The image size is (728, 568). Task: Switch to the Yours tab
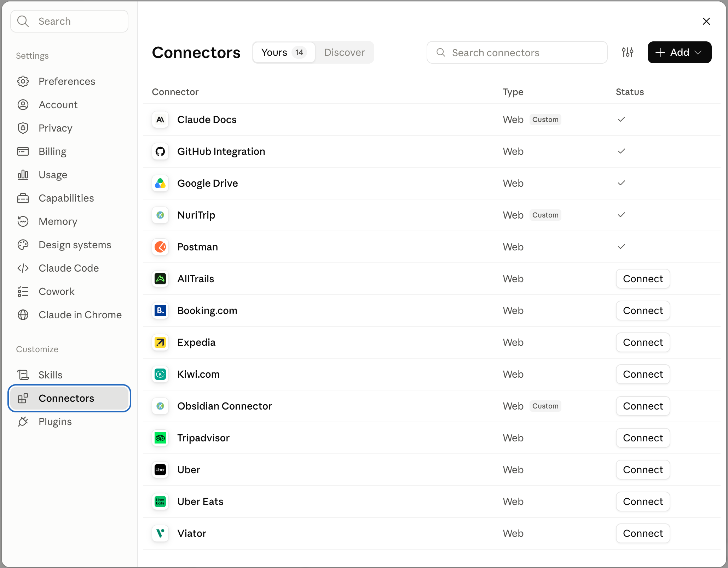tap(284, 52)
